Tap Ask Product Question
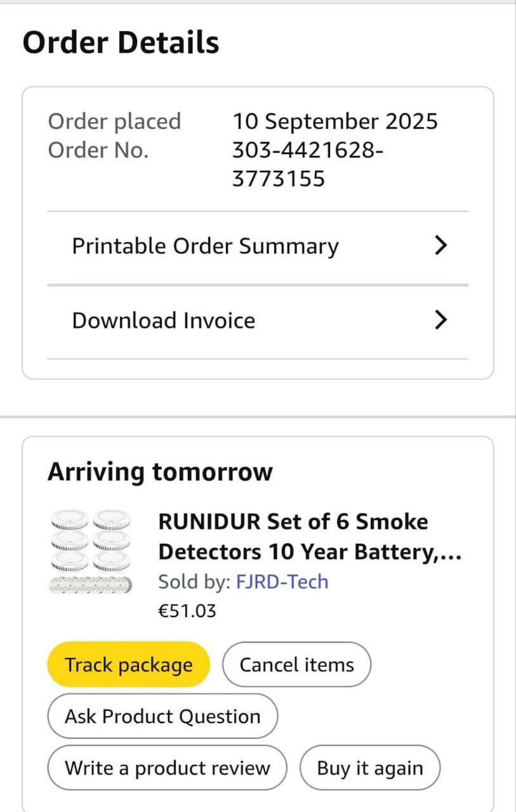 pyautogui.click(x=162, y=716)
